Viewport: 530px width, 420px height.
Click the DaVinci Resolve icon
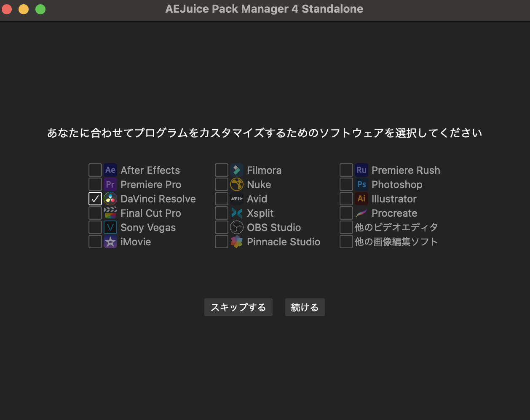point(110,199)
